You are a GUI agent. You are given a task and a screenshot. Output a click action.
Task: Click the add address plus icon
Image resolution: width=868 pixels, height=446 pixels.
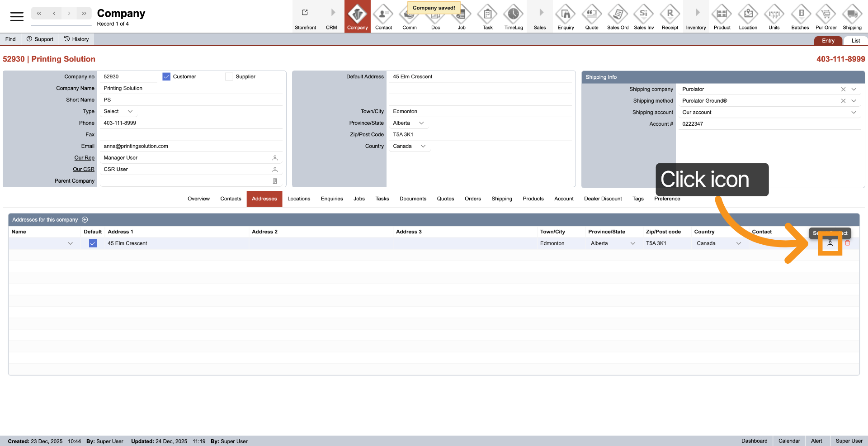pos(85,220)
